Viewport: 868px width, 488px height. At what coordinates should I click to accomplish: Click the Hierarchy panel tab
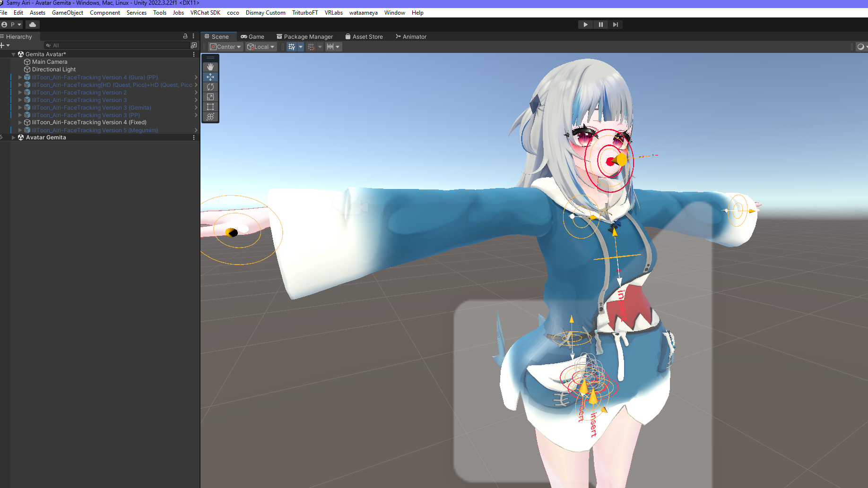coord(19,36)
